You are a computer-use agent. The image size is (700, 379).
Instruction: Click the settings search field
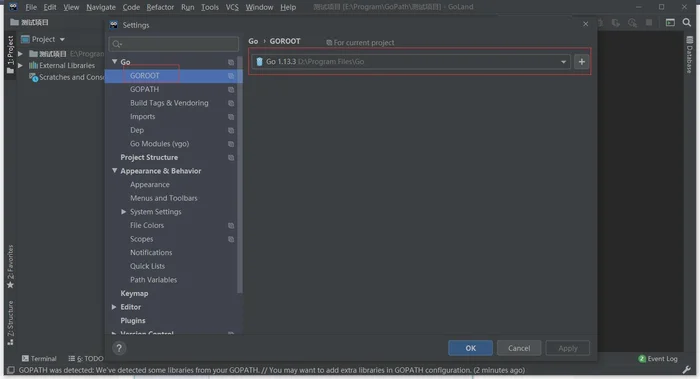pyautogui.click(x=174, y=44)
